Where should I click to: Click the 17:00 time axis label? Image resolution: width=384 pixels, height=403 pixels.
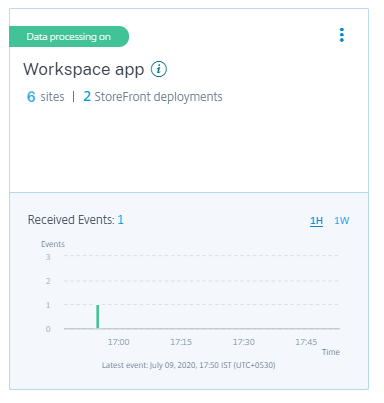coord(118,342)
